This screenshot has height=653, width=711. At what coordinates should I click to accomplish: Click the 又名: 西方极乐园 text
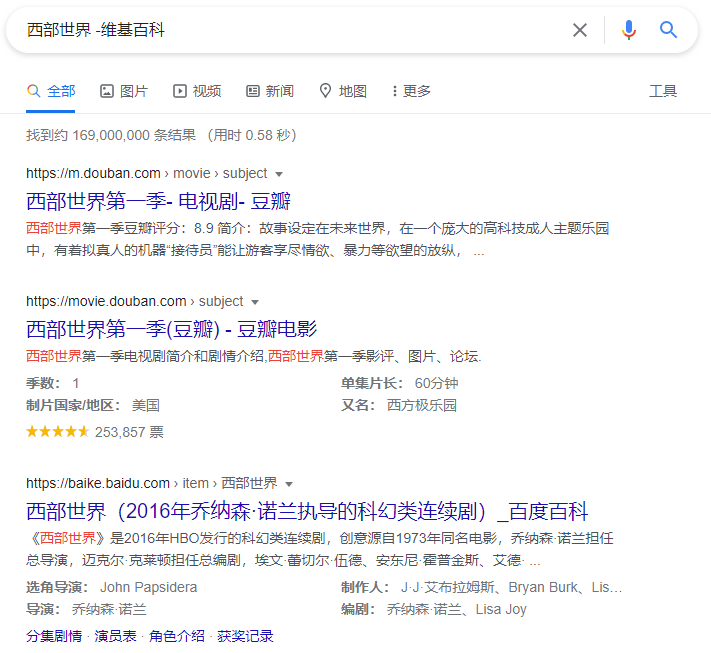399,405
